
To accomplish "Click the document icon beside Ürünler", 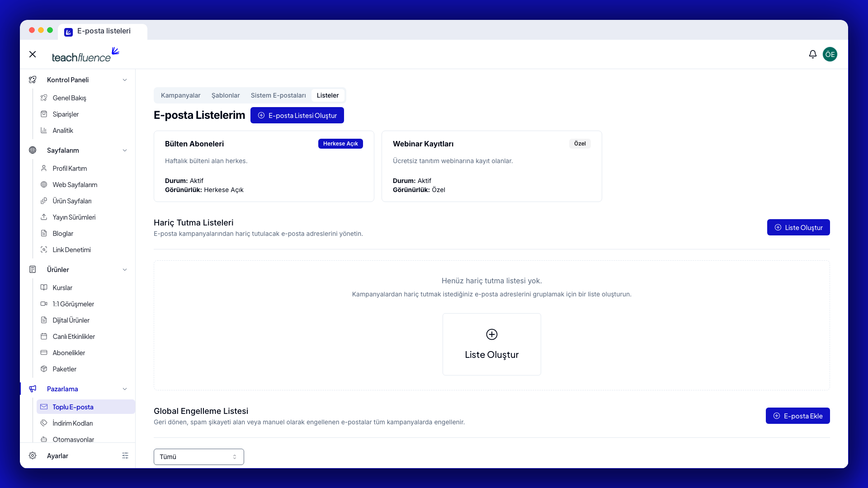I will (x=33, y=270).
